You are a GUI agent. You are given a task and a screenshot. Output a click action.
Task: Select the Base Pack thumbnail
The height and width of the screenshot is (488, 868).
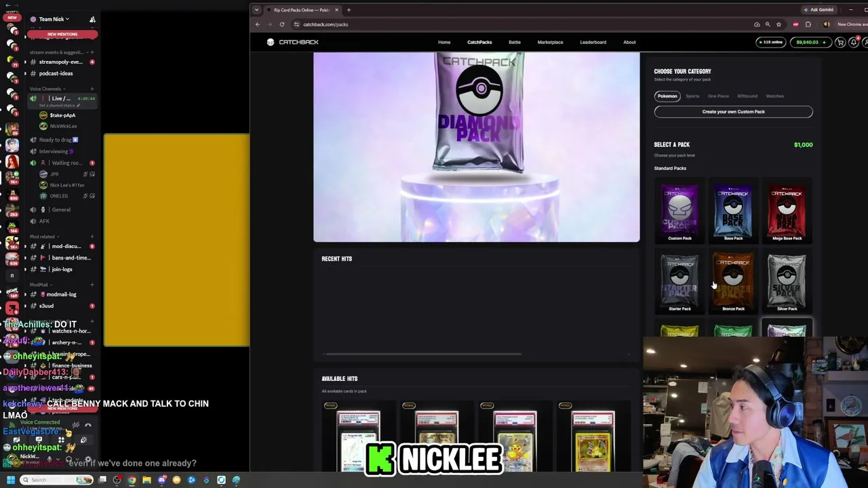pyautogui.click(x=733, y=211)
